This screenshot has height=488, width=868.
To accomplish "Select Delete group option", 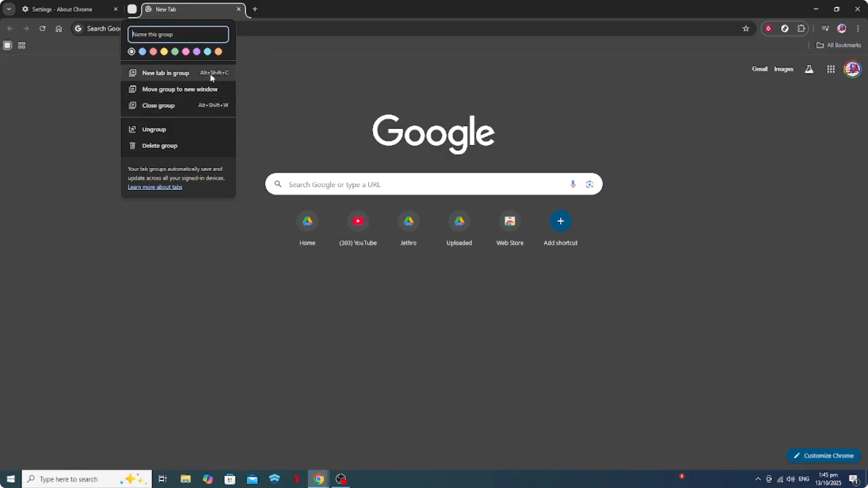I will [x=178, y=145].
